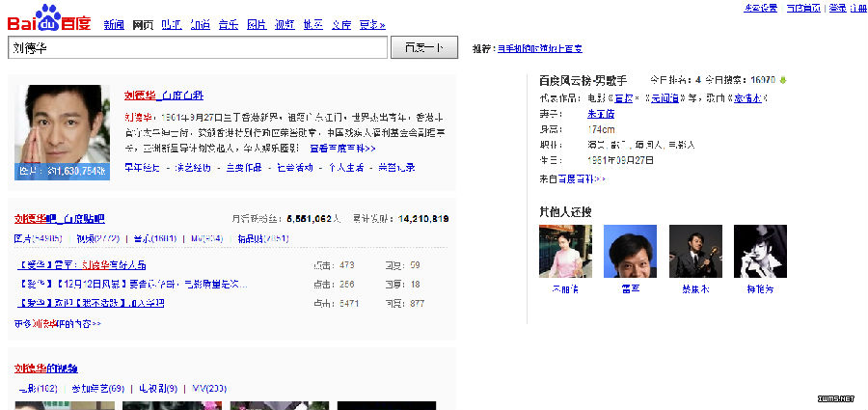This screenshot has width=868, height=410.
Task: Click the name link under pink dress photo
Action: pos(565,289)
